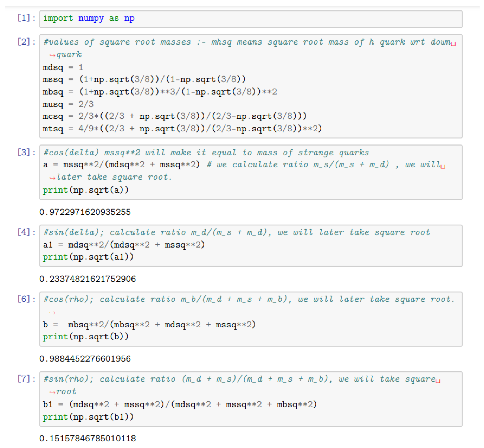Click the a1 assignment line
The image size is (484, 448).
123,245
